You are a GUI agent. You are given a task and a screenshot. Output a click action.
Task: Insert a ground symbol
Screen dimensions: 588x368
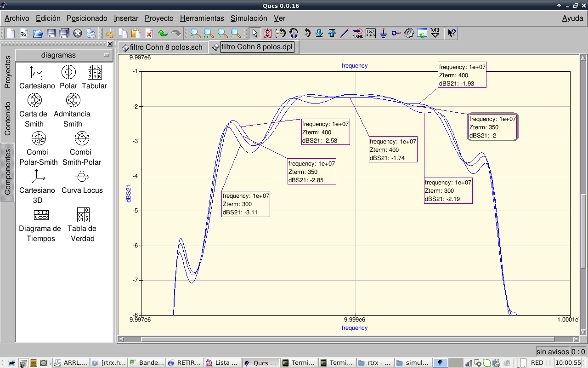[384, 33]
